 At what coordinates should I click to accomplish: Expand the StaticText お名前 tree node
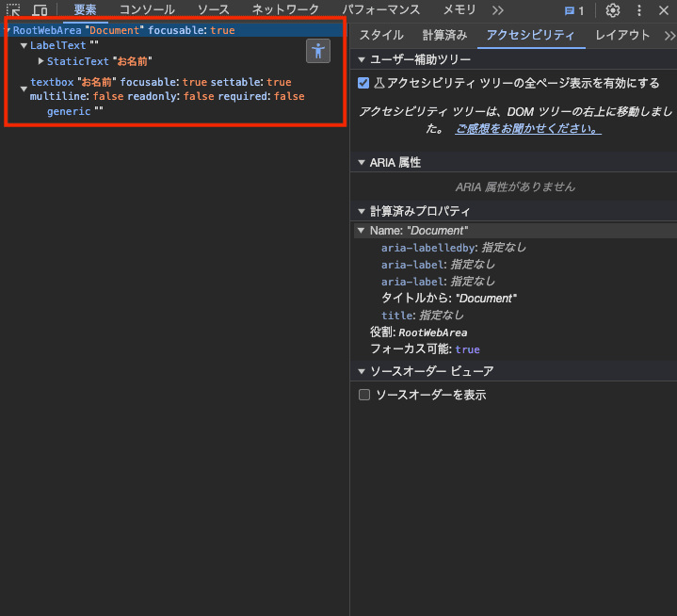pos(40,61)
